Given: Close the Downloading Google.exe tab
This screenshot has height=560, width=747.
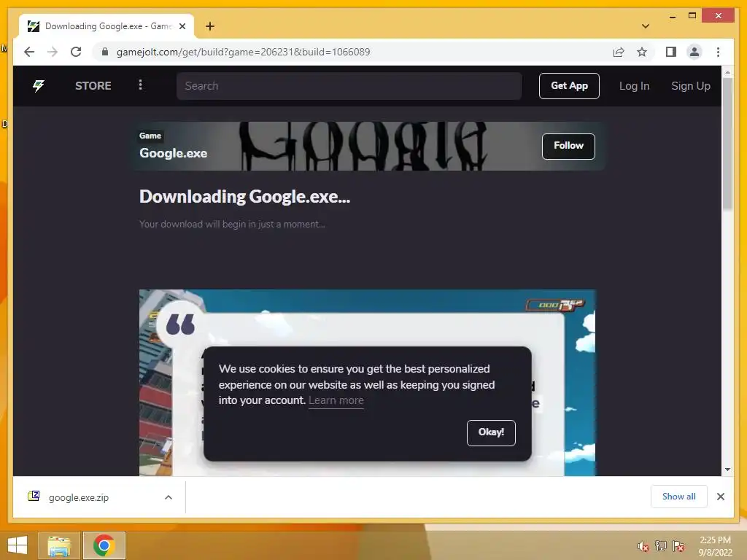Looking at the screenshot, I should 182,26.
